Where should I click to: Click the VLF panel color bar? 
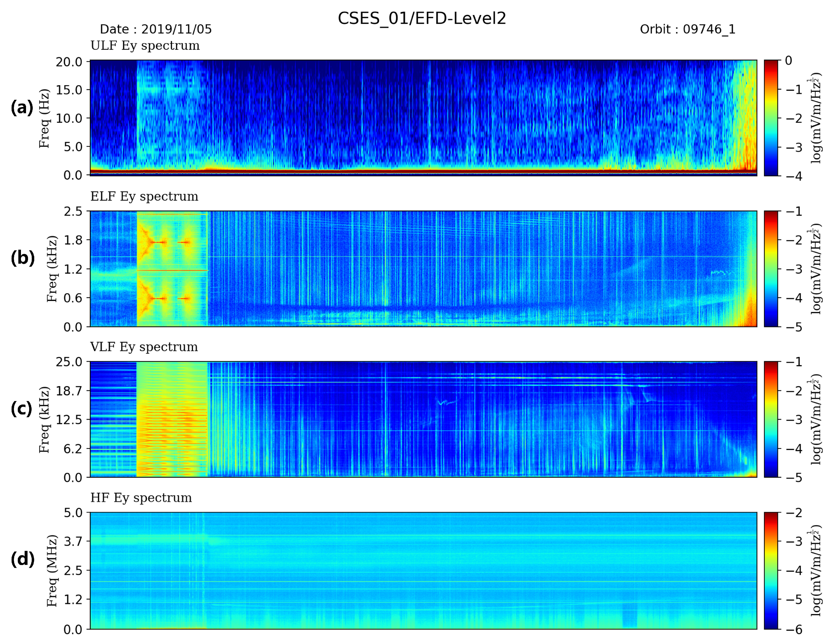[x=770, y=419]
